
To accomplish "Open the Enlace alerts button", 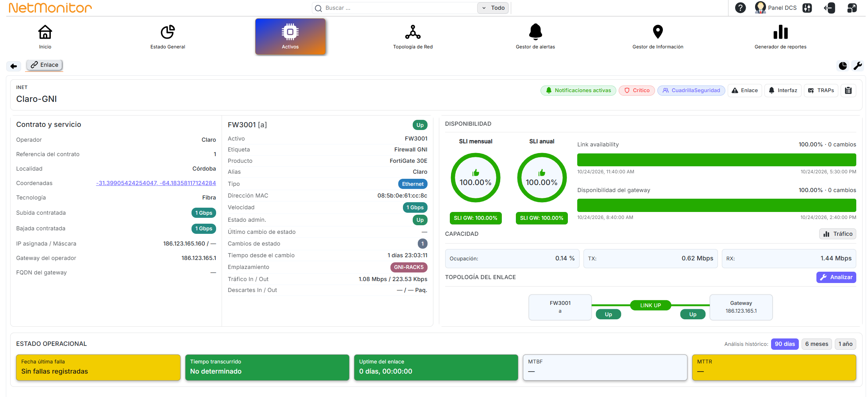I will tap(745, 91).
